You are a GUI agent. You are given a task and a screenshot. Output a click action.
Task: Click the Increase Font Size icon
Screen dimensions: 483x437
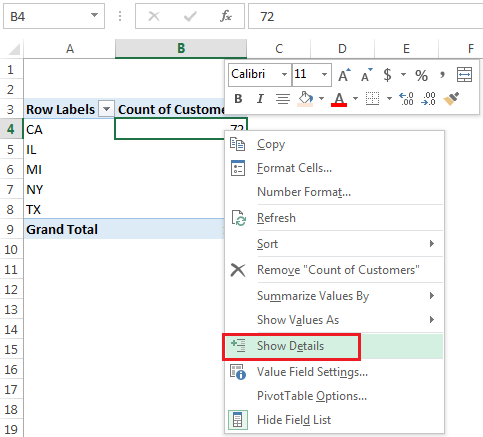click(x=344, y=75)
